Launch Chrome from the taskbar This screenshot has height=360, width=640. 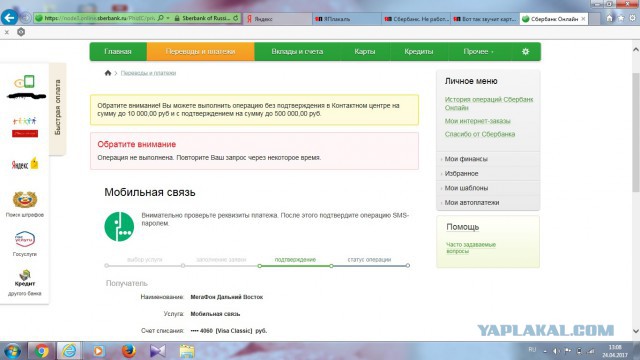click(41, 351)
